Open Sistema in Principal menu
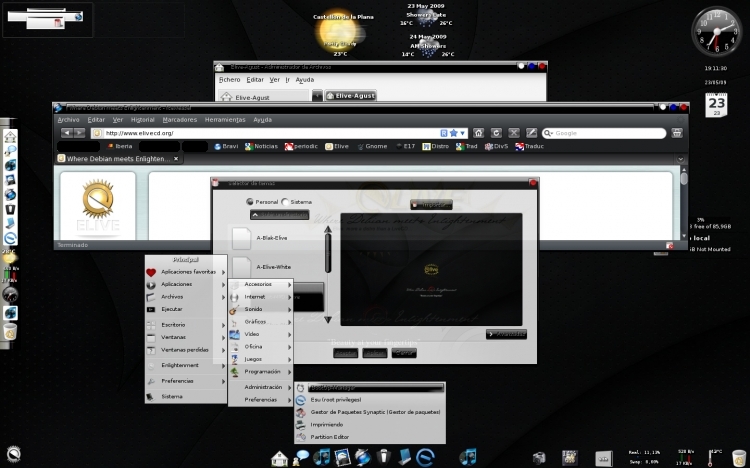750x468 pixels. pyautogui.click(x=186, y=396)
